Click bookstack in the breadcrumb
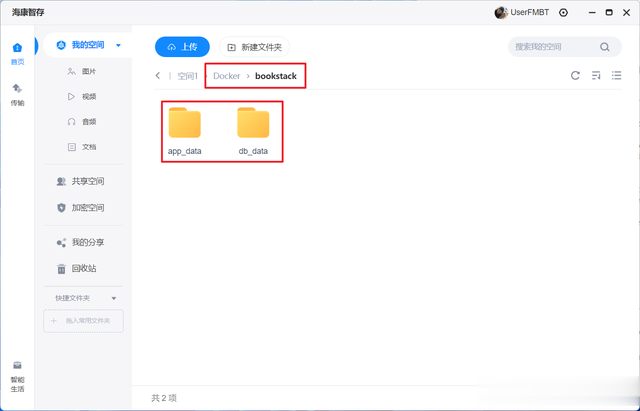 click(x=276, y=76)
